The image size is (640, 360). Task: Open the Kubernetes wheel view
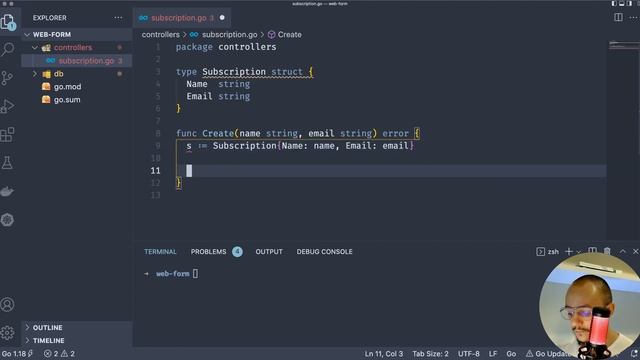coord(7,220)
